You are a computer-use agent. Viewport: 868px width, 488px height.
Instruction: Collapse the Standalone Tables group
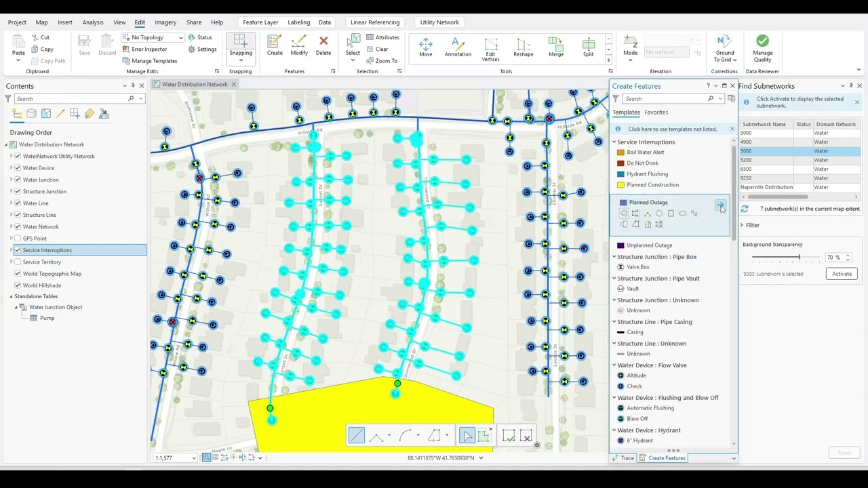pos(12,297)
